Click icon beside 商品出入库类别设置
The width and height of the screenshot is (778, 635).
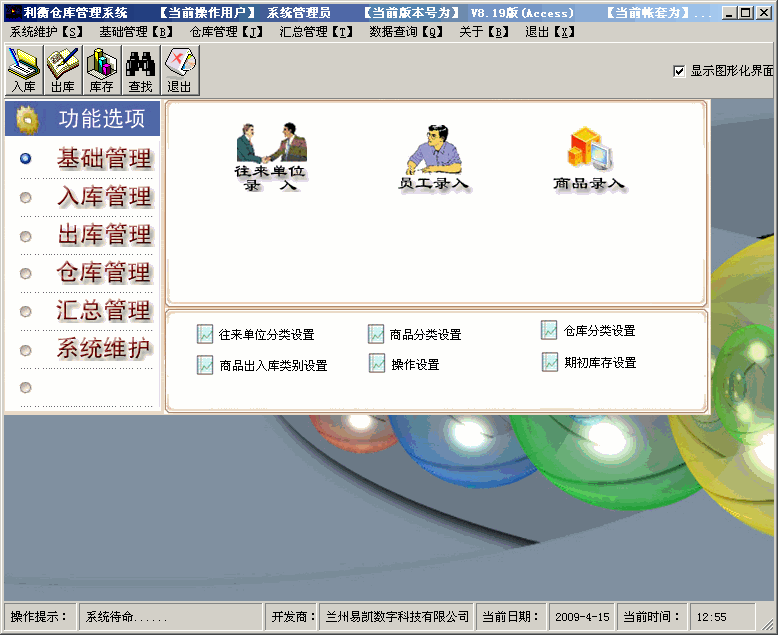pos(204,365)
